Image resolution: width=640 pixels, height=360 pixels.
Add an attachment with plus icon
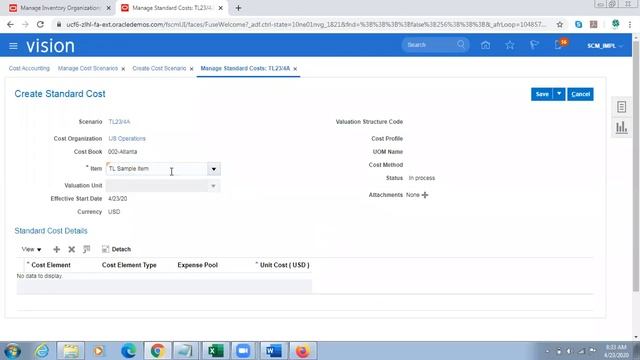tap(425, 195)
